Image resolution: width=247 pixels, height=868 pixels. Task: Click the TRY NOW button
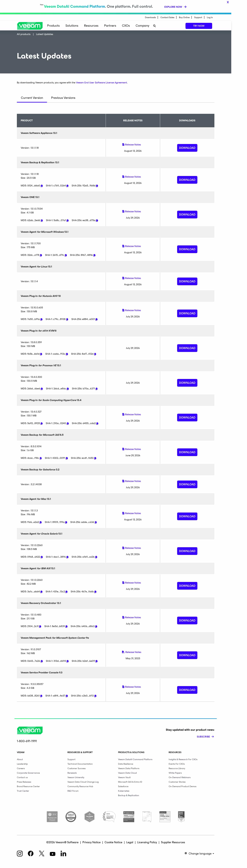click(198, 26)
